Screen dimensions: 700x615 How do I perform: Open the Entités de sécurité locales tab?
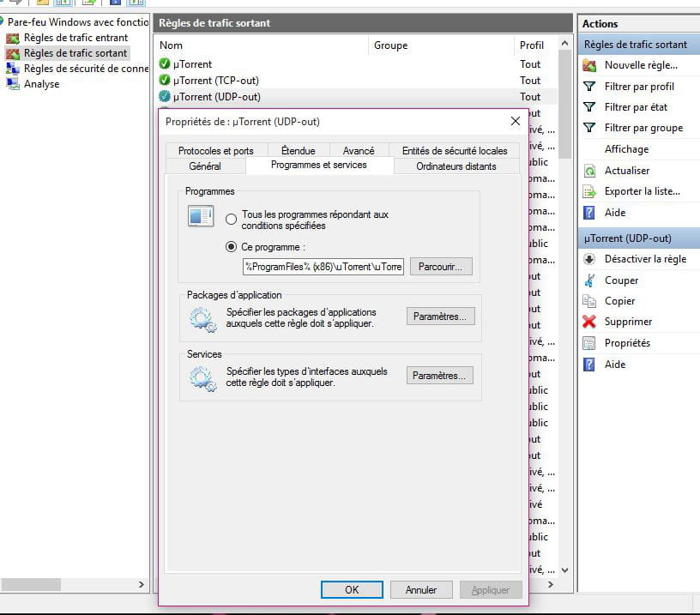455,151
